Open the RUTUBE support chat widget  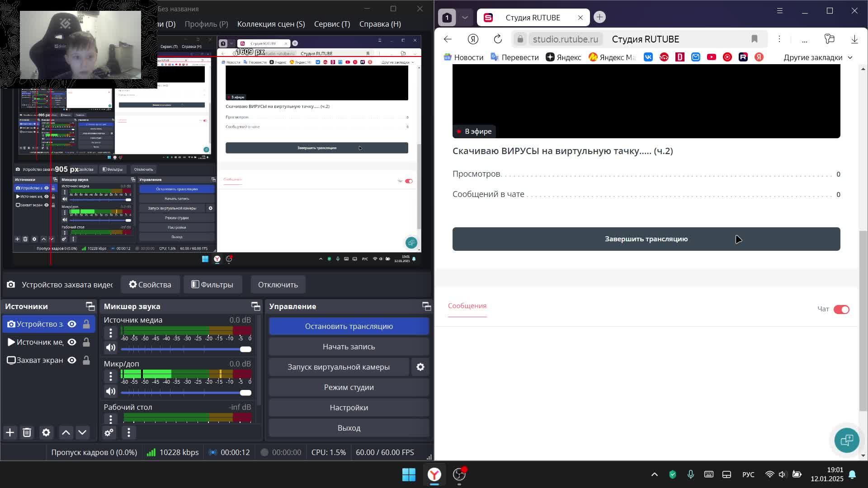click(x=847, y=440)
